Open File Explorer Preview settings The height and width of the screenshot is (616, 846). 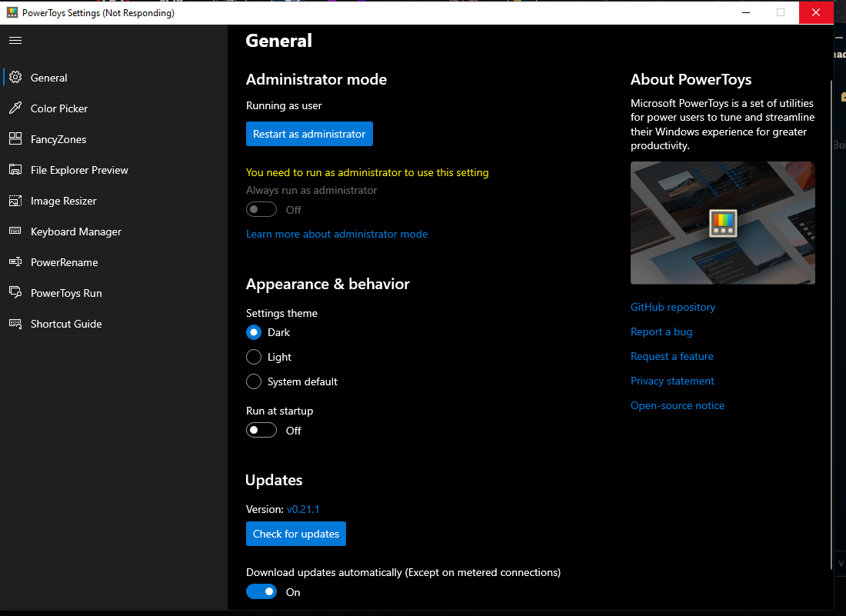pyautogui.click(x=114, y=170)
